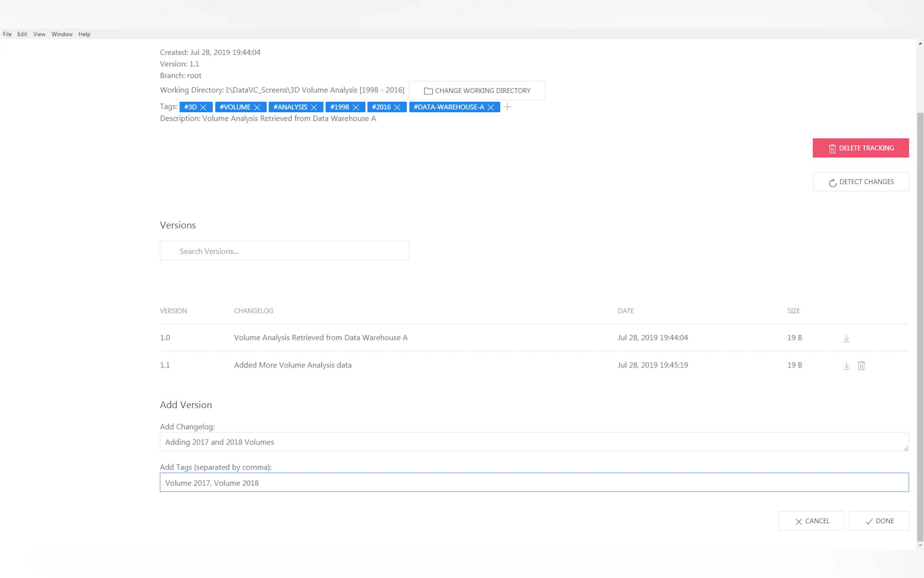The image size is (924, 578).
Task: Click the DATE column header
Action: [626, 311]
